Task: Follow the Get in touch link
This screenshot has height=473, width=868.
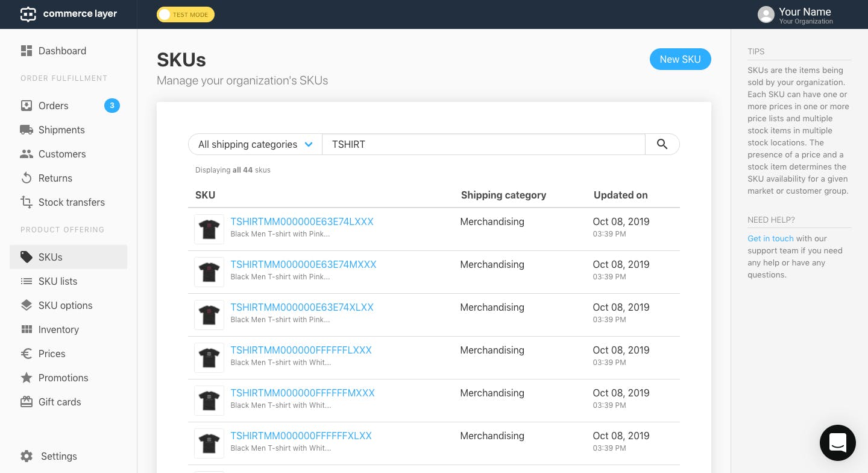Action: pos(770,238)
